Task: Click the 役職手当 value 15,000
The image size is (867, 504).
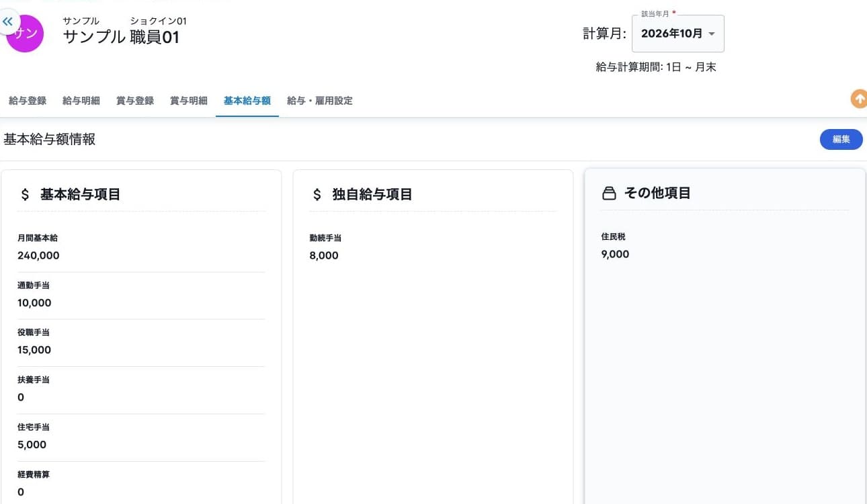Action: [34, 350]
